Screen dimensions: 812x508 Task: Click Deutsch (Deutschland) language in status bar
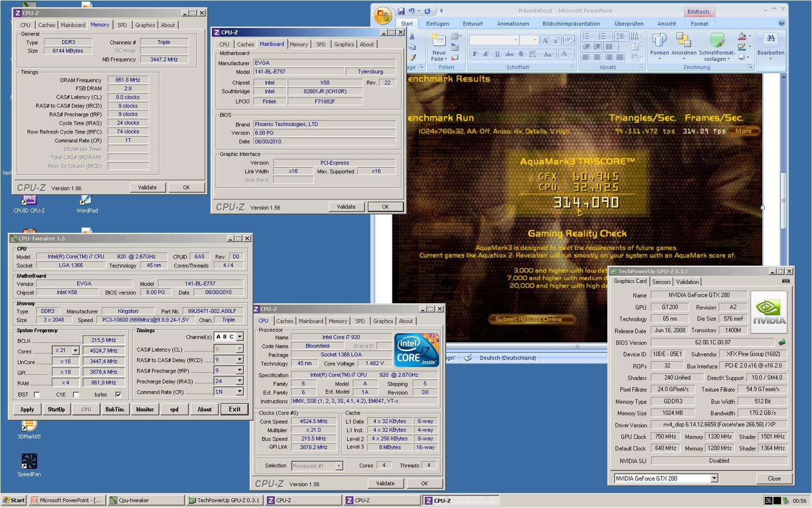click(507, 358)
